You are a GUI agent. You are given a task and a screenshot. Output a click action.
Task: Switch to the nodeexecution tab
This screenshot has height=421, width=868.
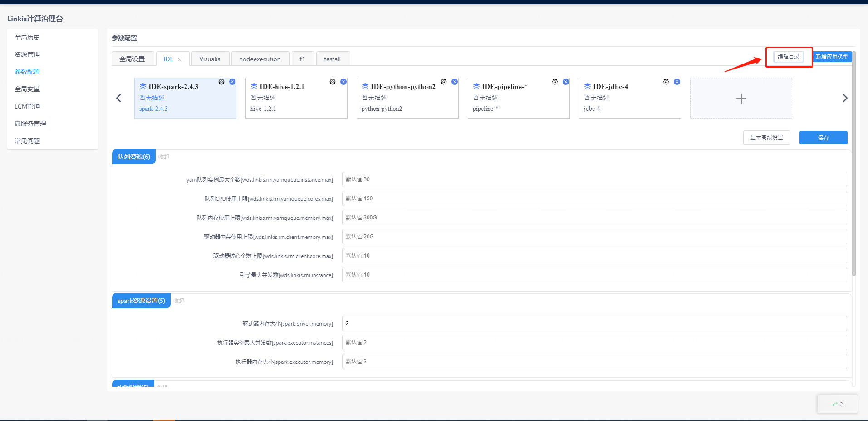(x=260, y=59)
